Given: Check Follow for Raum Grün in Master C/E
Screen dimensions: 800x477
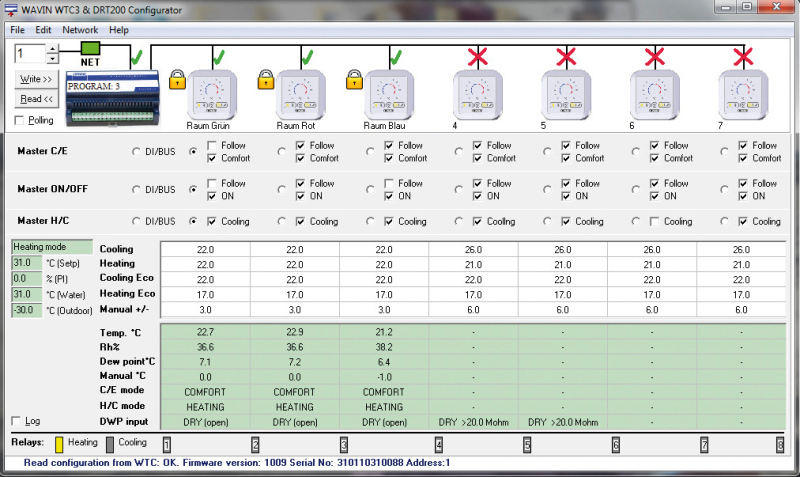Looking at the screenshot, I should (x=212, y=145).
